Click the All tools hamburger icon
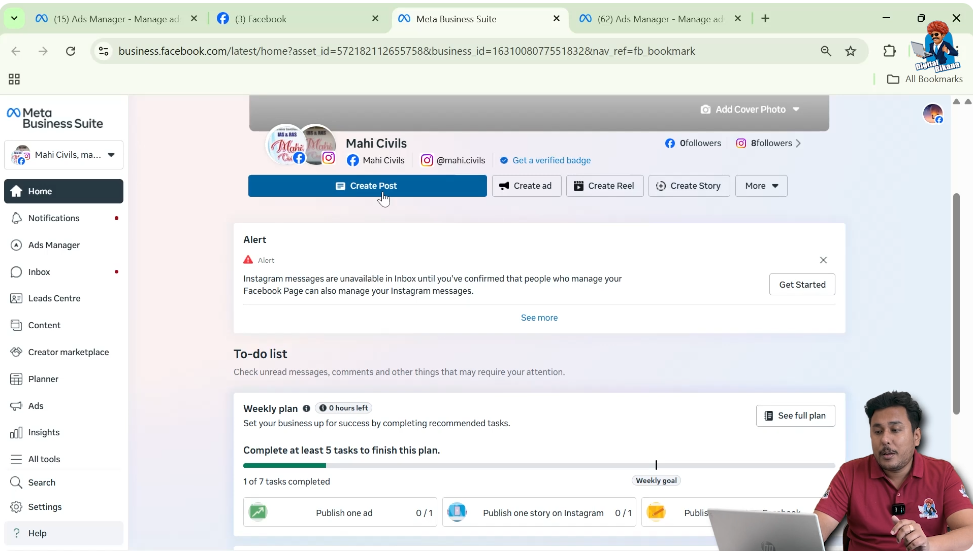The height and width of the screenshot is (553, 973). point(16,459)
